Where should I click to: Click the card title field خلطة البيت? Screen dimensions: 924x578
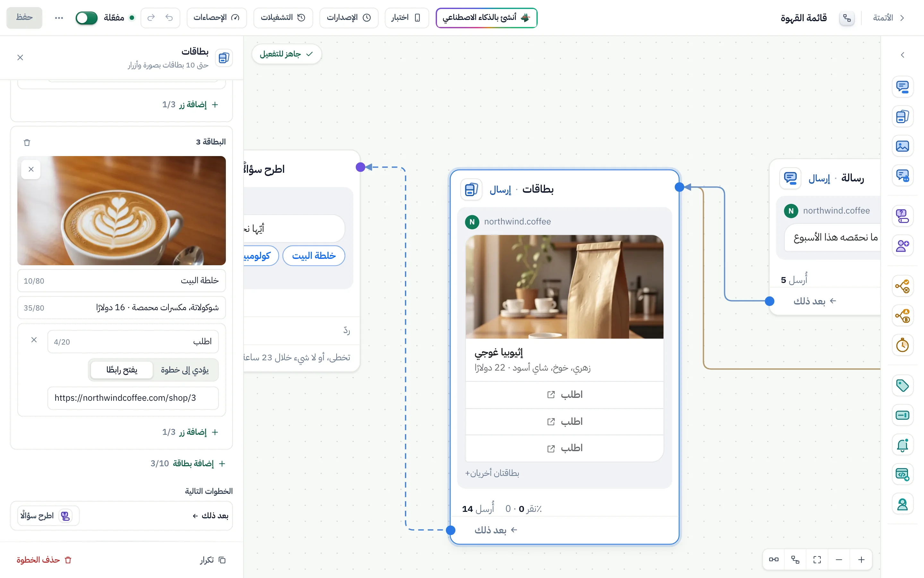point(121,281)
